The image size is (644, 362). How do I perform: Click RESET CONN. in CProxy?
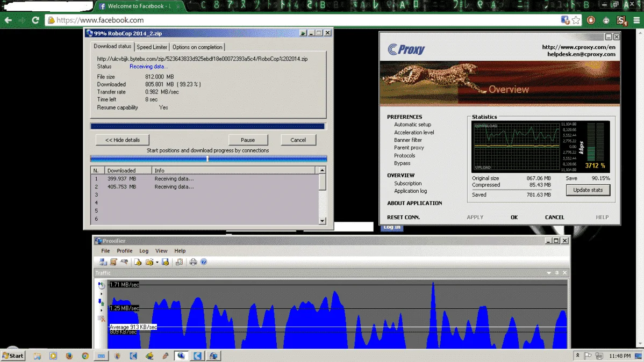point(403,218)
